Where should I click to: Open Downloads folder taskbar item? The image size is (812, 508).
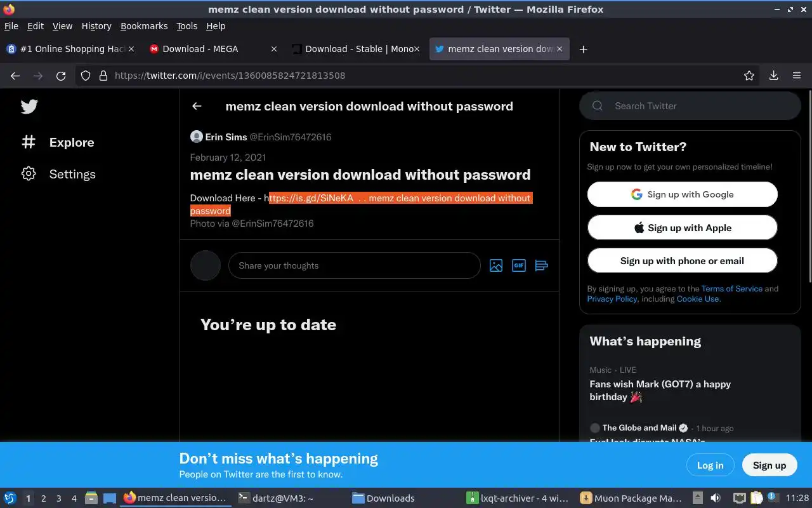point(404,498)
